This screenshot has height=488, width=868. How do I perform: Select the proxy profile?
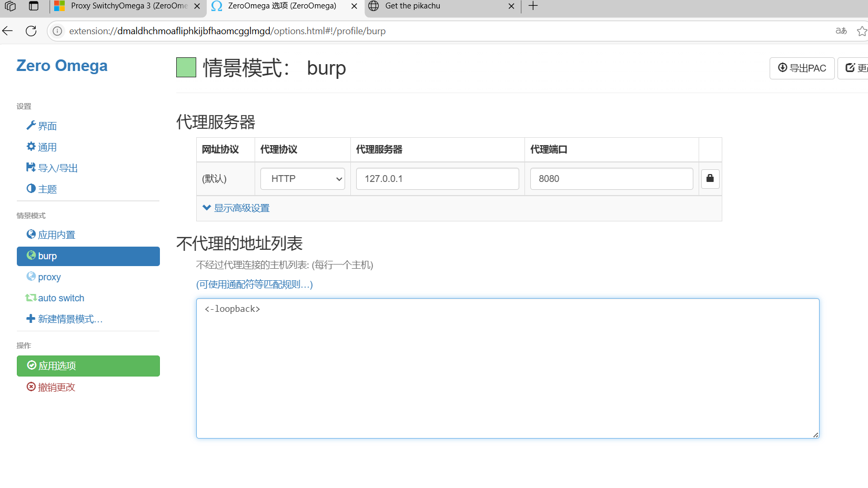tap(44, 277)
